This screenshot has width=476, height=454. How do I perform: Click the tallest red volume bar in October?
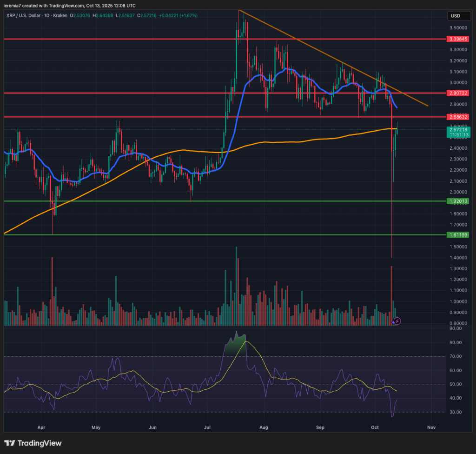[391, 295]
